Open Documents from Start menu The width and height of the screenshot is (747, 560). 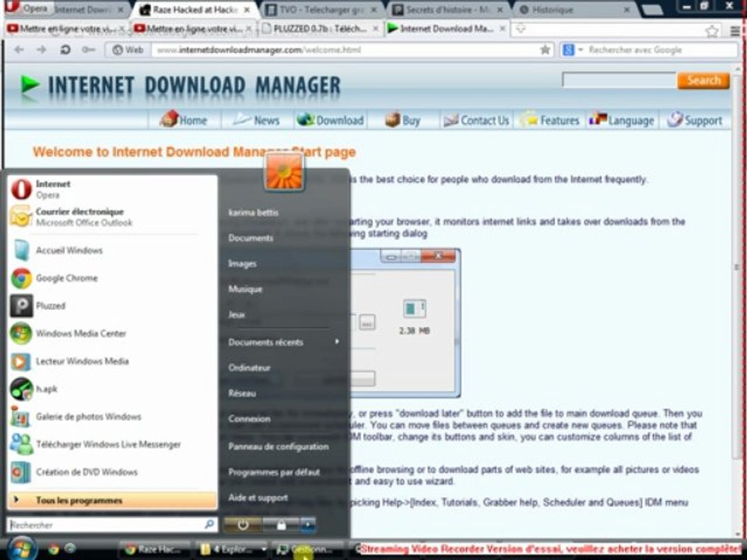click(x=251, y=238)
